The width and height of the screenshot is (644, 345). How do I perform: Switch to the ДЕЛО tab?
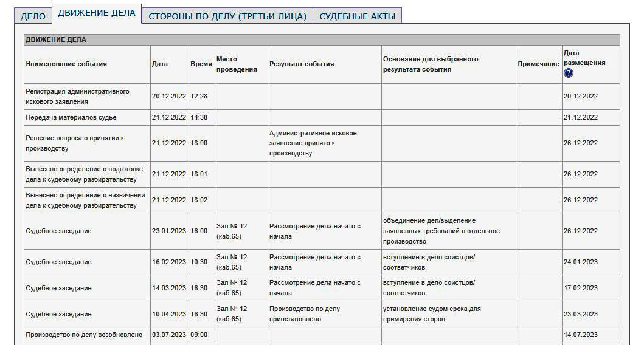33,16
